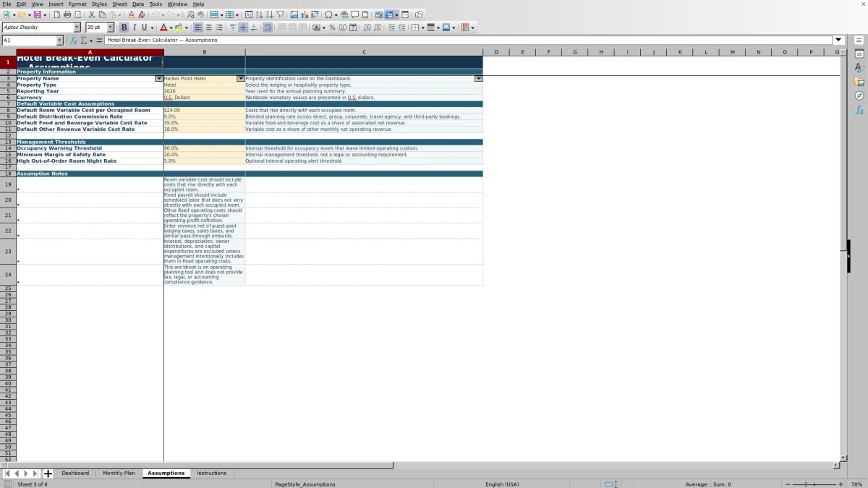Click Sort Descending icon
Image resolution: width=868 pixels, height=488 pixels.
[269, 14]
